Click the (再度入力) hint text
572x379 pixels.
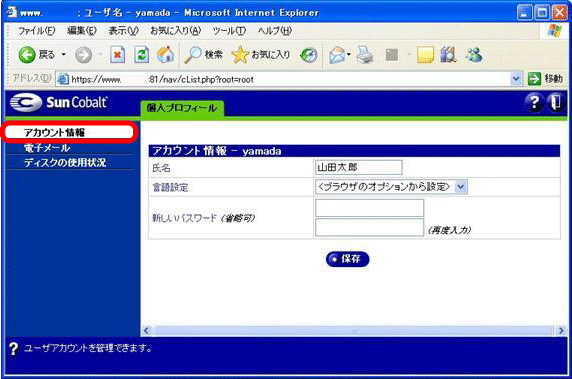click(449, 230)
